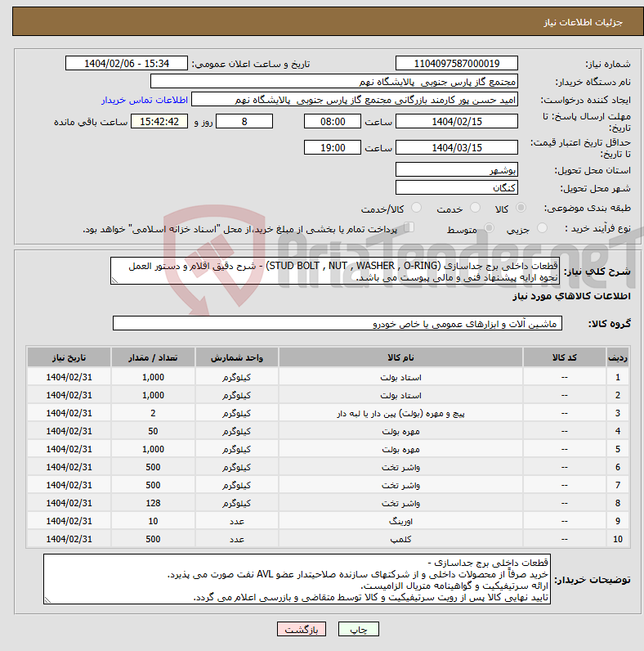Click row 9 item name اورینگ
Viewport: 644px width, 651px height.
coord(400,522)
